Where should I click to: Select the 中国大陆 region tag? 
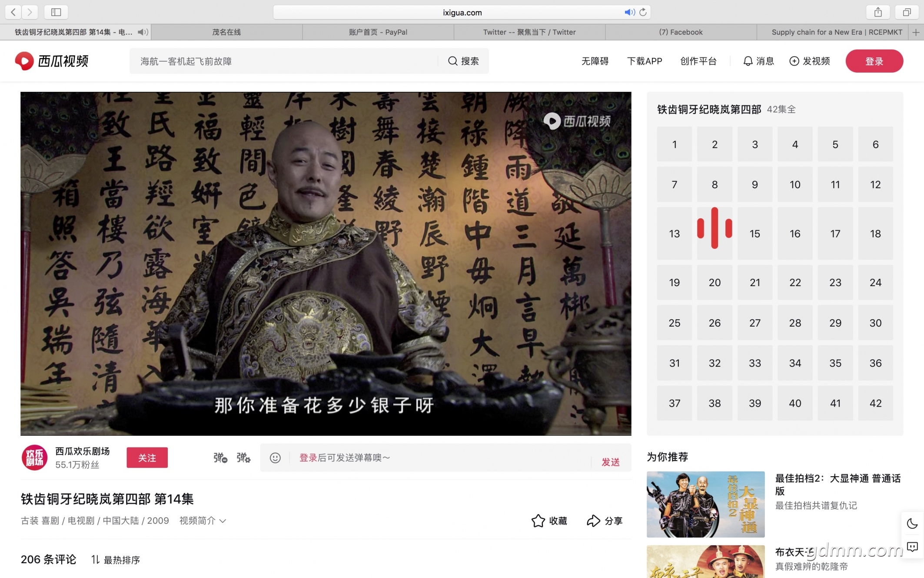[121, 521]
